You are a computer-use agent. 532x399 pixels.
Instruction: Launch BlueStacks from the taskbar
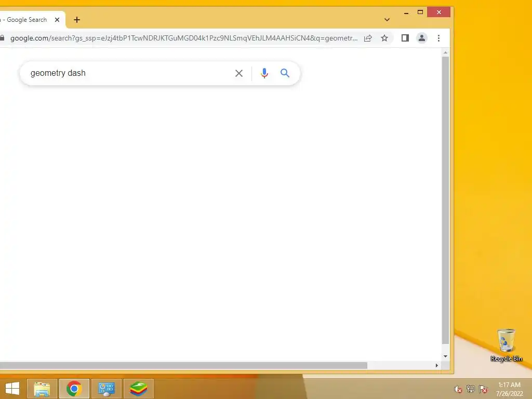pyautogui.click(x=138, y=389)
